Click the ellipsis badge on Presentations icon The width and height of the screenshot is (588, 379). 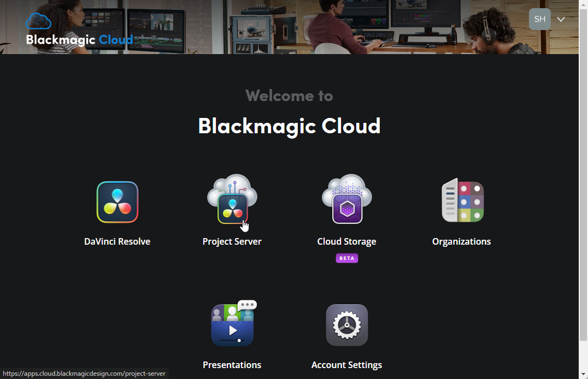248,305
